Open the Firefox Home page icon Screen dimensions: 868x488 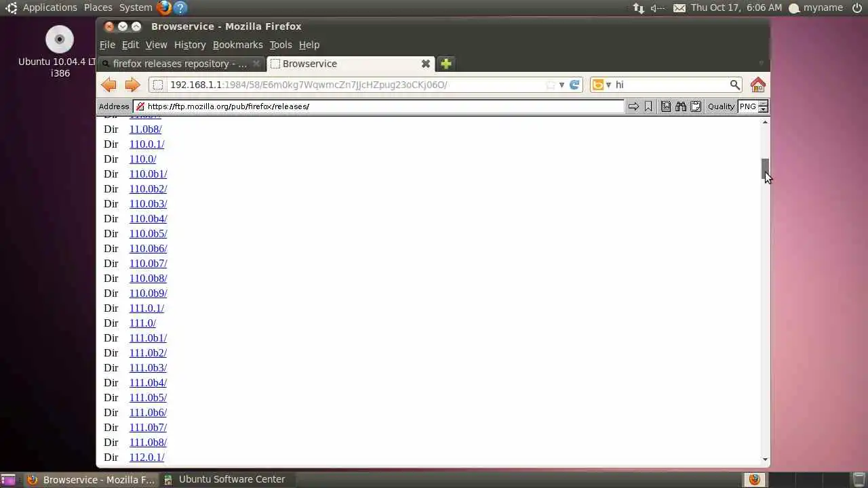(758, 85)
